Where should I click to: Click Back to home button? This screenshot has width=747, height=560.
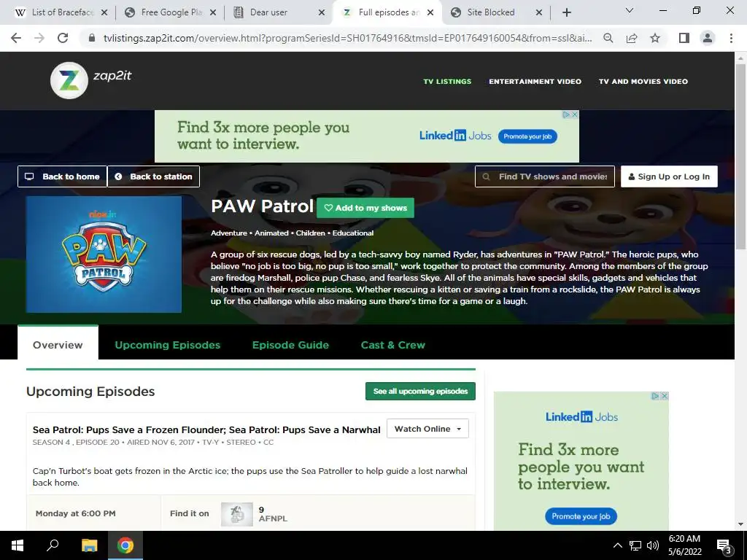point(63,176)
